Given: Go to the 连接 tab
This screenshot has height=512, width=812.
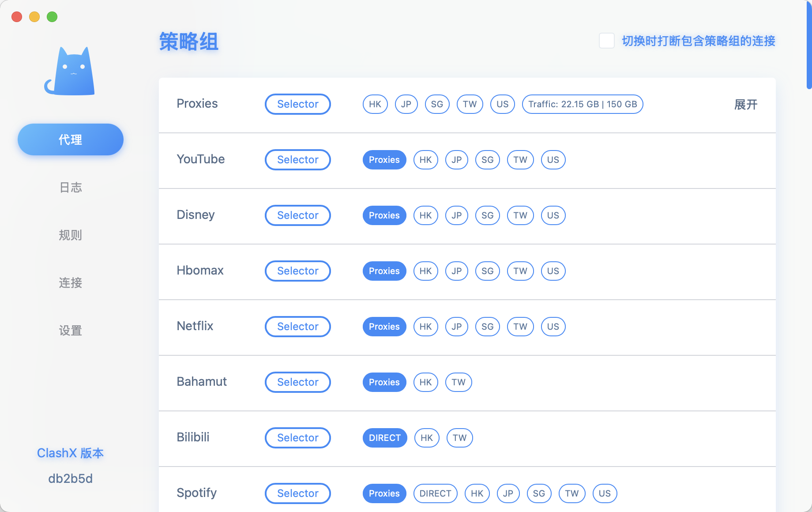Looking at the screenshot, I should [x=71, y=282].
